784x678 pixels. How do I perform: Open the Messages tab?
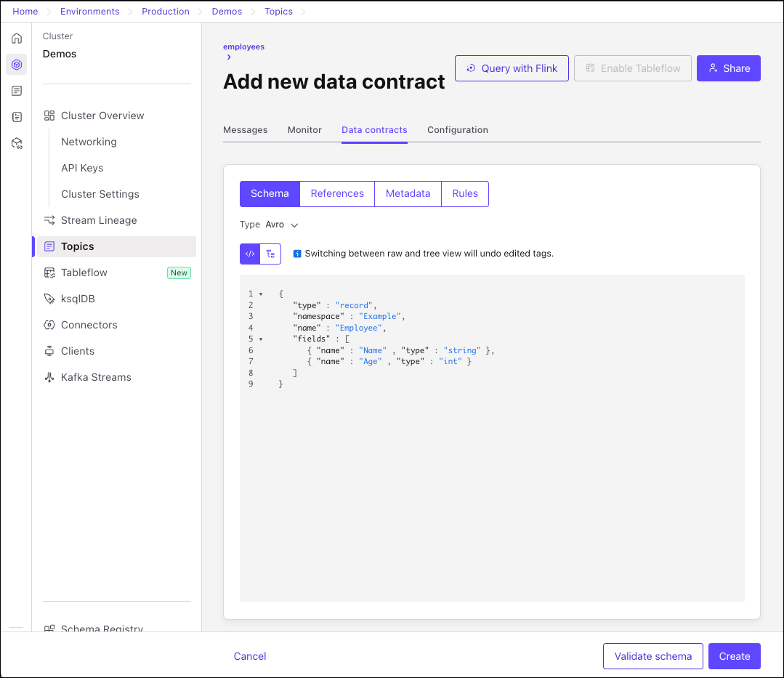pos(245,130)
